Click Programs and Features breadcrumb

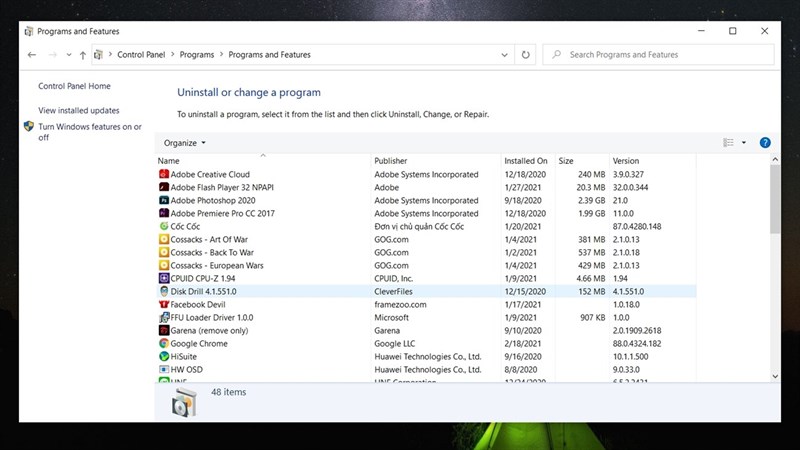tap(269, 55)
